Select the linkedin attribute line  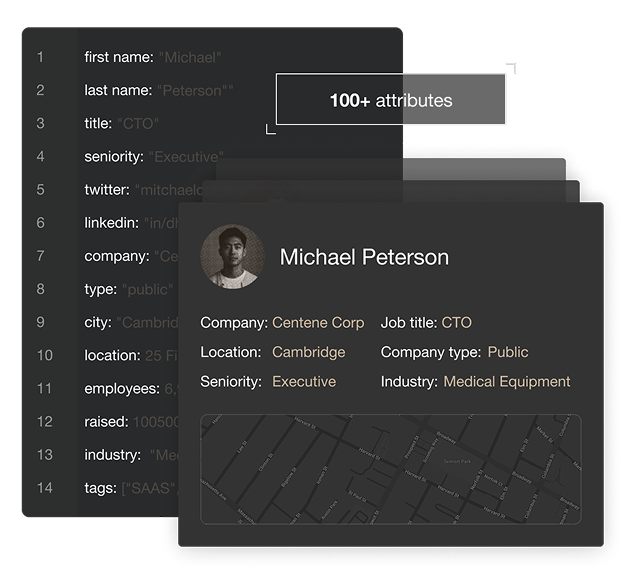(130, 222)
